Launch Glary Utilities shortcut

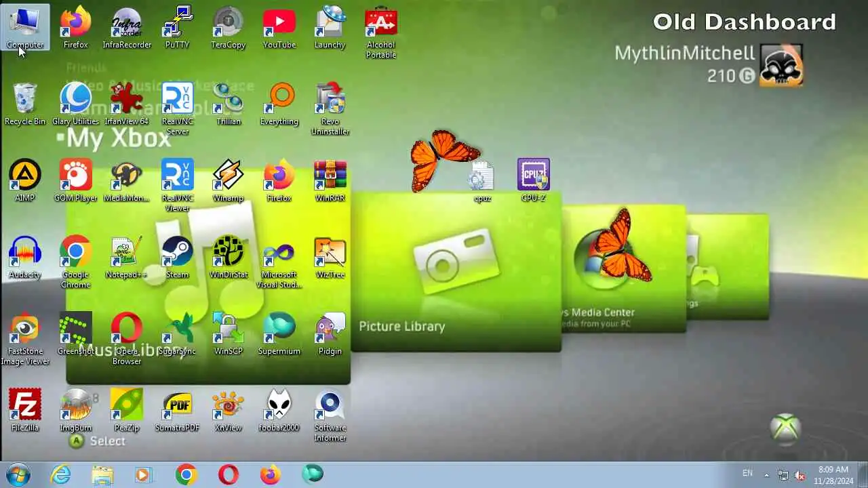[x=76, y=105]
